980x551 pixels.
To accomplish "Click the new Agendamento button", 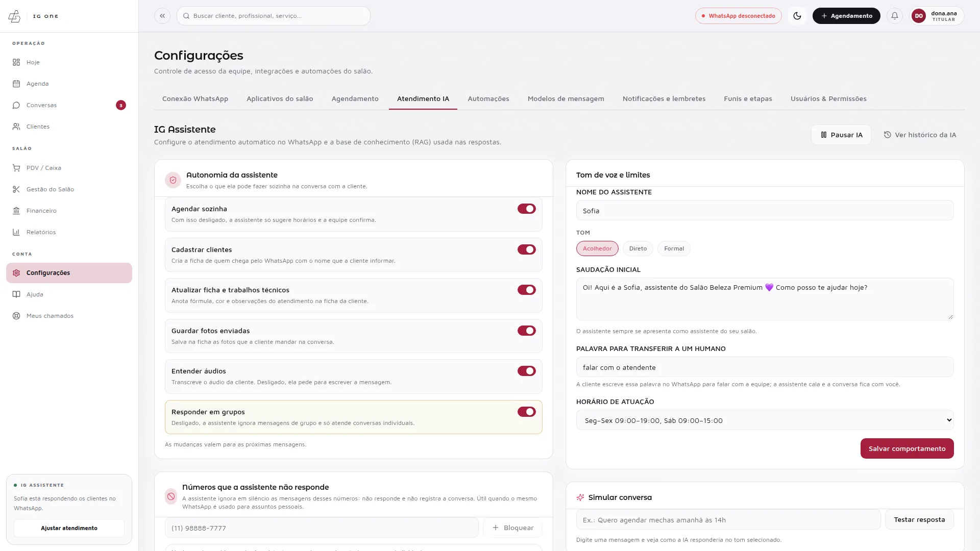I will click(846, 16).
